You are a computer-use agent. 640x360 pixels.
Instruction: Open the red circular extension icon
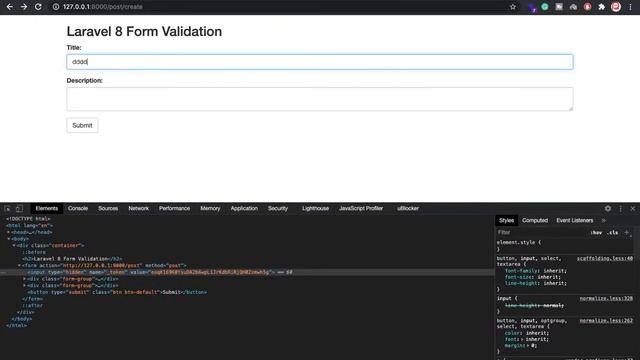(x=587, y=7)
